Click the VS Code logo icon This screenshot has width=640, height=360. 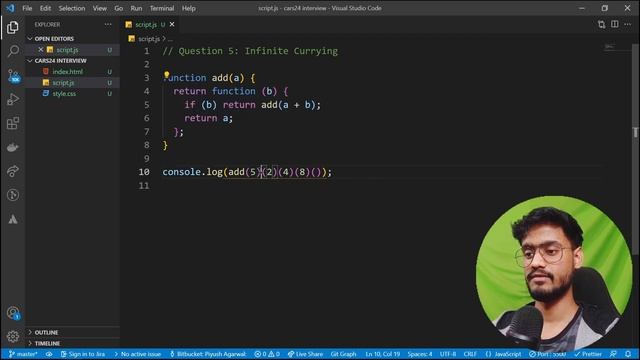(x=10, y=8)
